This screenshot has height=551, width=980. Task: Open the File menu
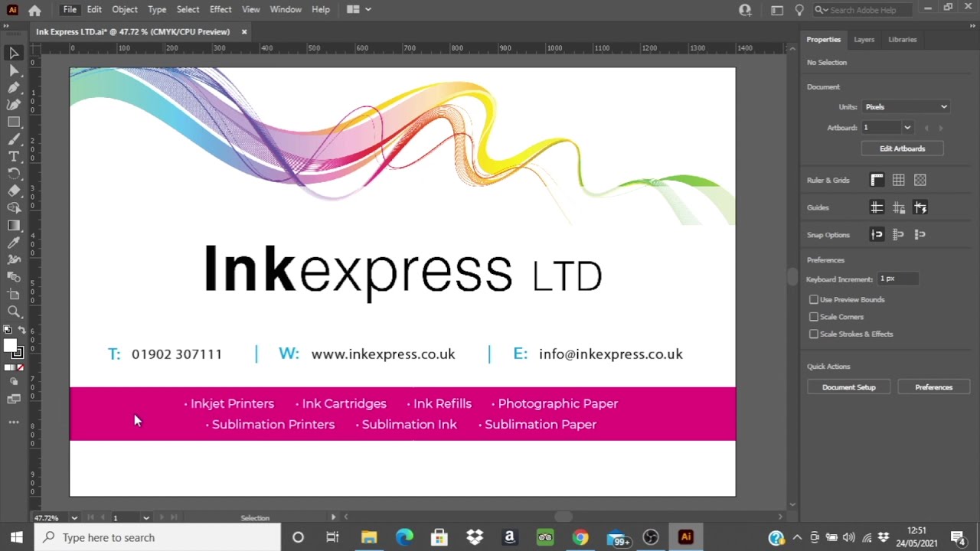[70, 9]
